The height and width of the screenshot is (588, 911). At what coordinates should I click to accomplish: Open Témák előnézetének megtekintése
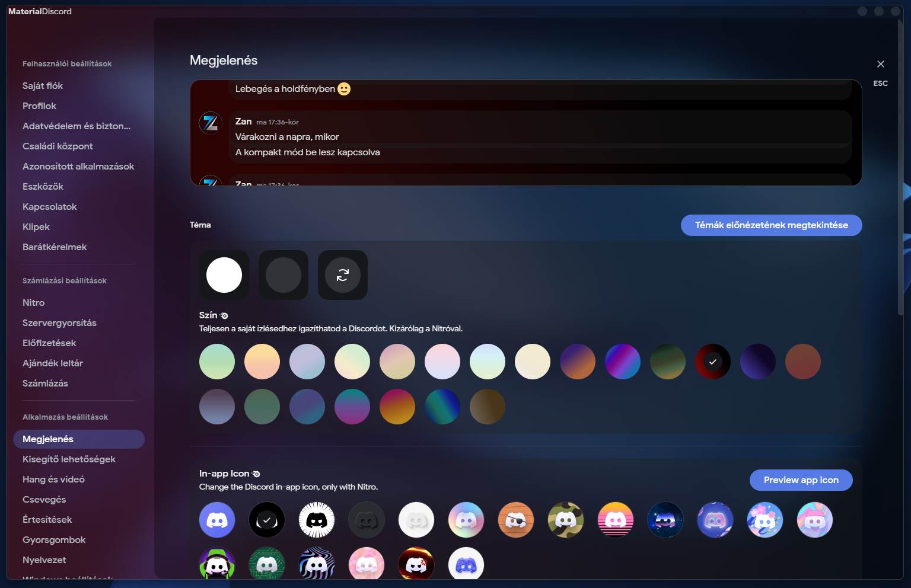pyautogui.click(x=772, y=225)
